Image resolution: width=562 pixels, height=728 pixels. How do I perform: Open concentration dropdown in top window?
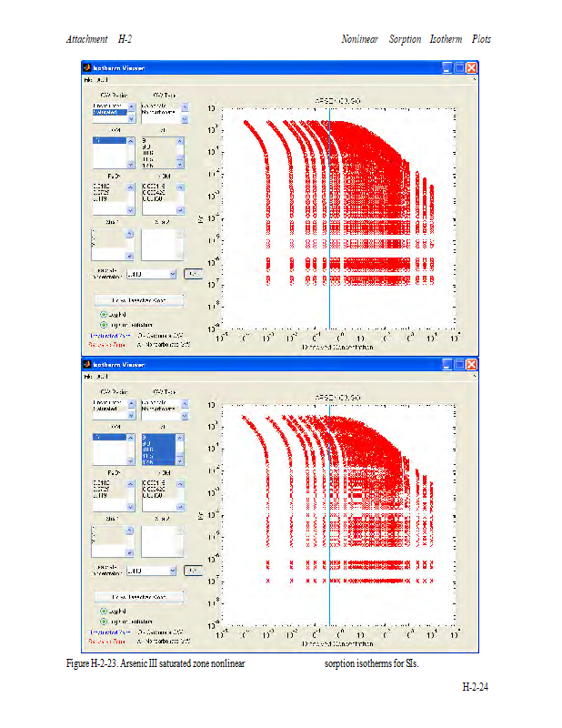pos(172,273)
